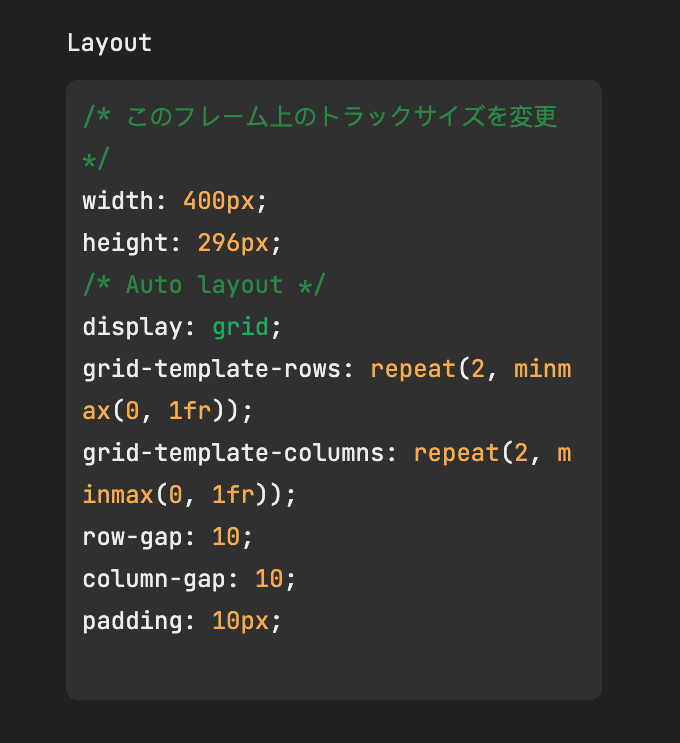The image size is (680, 743).
Task: Click the closing '*/' of Japanese comment
Action: coord(96,158)
